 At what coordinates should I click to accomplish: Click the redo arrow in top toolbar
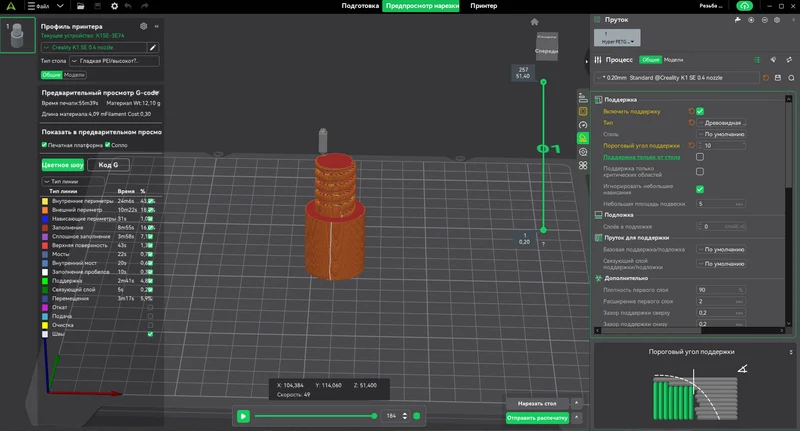coord(144,6)
